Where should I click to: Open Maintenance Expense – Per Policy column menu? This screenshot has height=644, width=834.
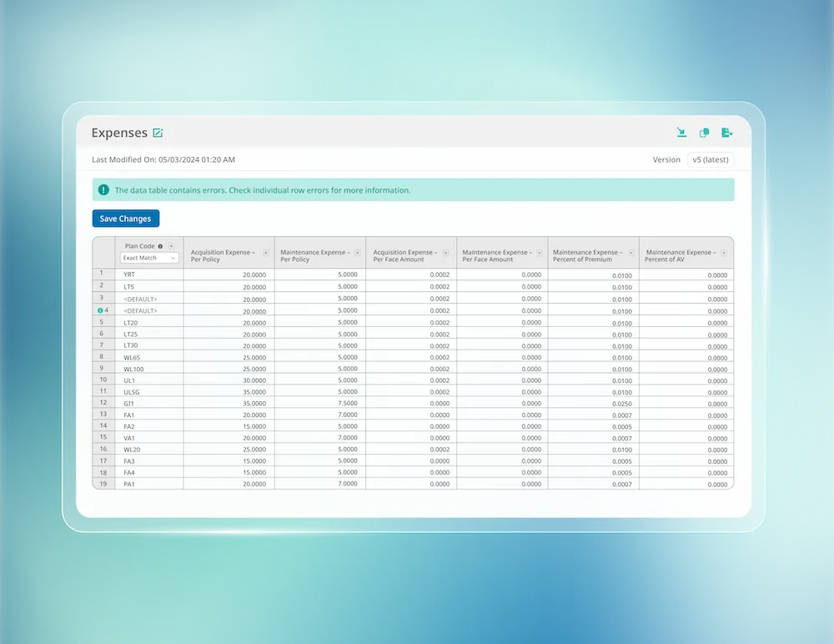click(x=358, y=254)
